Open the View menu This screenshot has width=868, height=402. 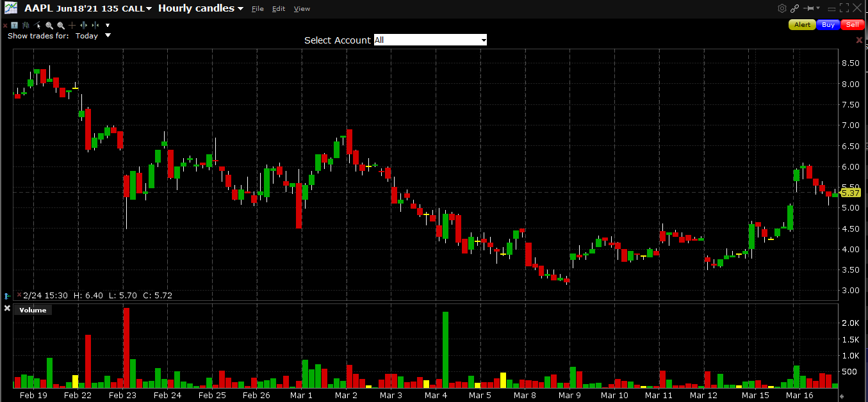(x=302, y=9)
